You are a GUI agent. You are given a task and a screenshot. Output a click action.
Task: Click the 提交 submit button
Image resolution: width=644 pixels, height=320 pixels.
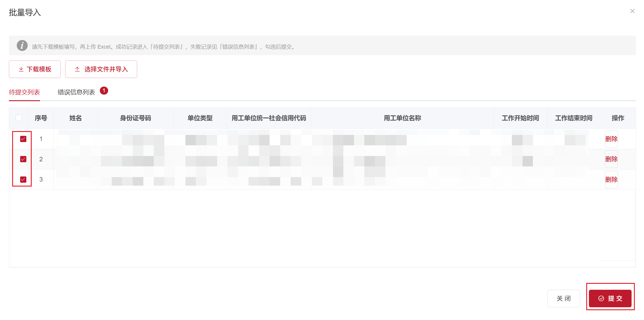pos(610,298)
